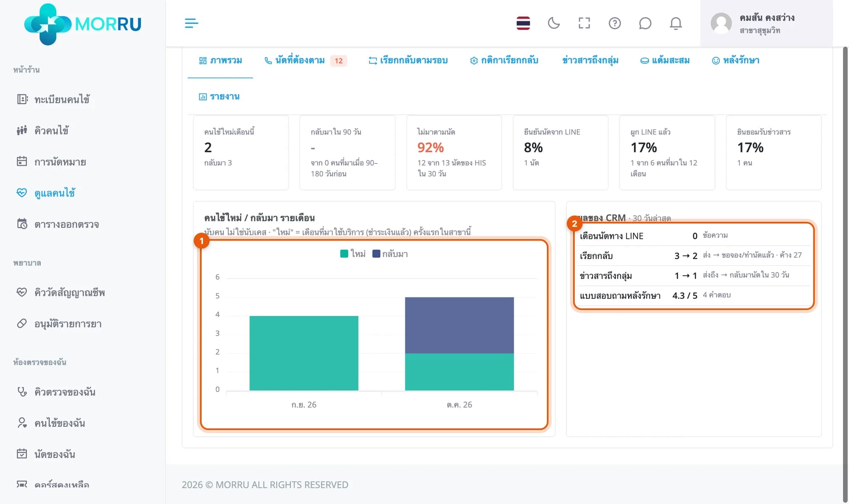Viewport: 849px width, 504px height.
Task: Switch to เรียกกลับตามรอบ tab
Action: click(408, 61)
